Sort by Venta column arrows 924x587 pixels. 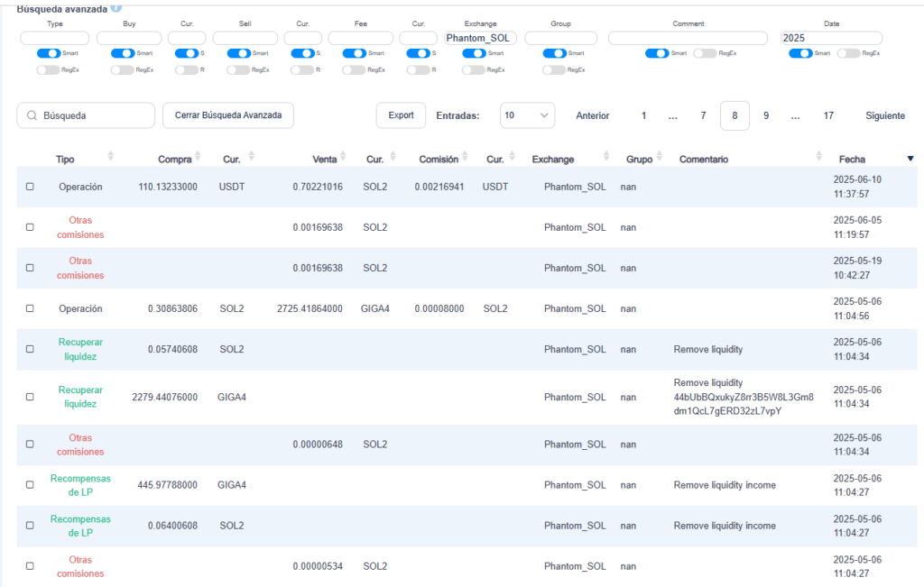click(343, 156)
